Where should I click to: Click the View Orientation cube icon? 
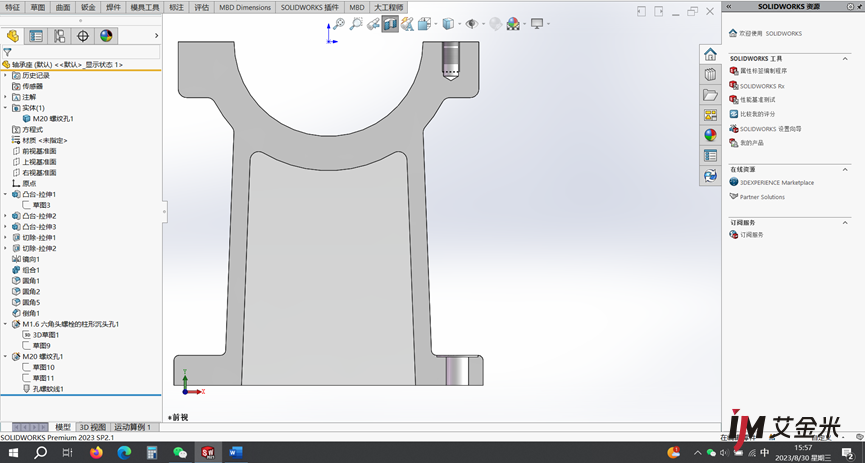tap(424, 24)
